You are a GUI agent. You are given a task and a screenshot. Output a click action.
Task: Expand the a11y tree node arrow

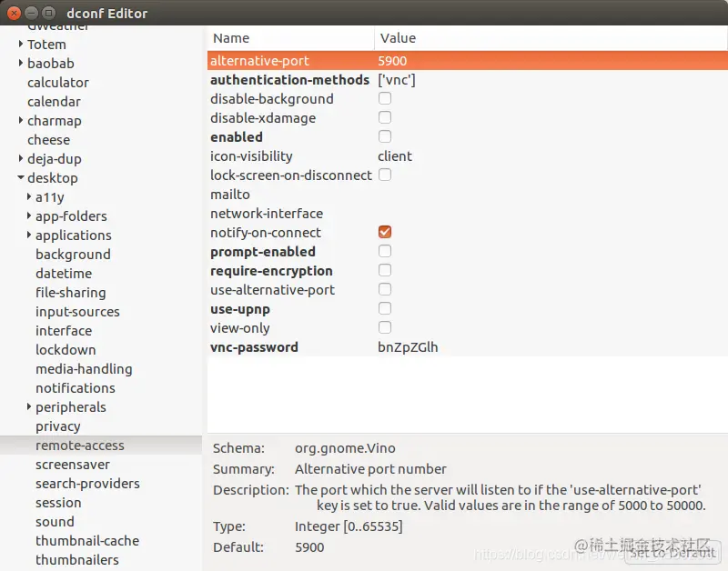click(29, 196)
